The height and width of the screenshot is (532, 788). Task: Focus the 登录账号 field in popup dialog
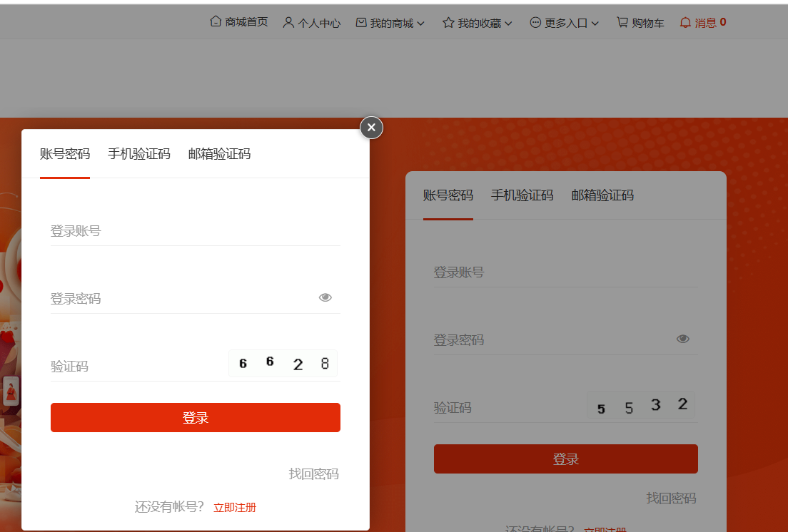196,231
